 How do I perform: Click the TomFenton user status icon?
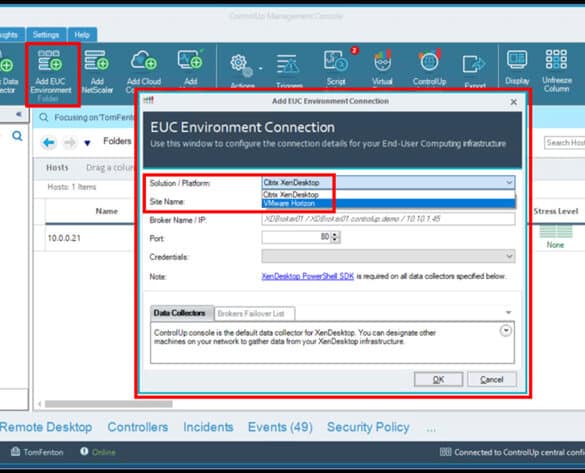[x=15, y=451]
